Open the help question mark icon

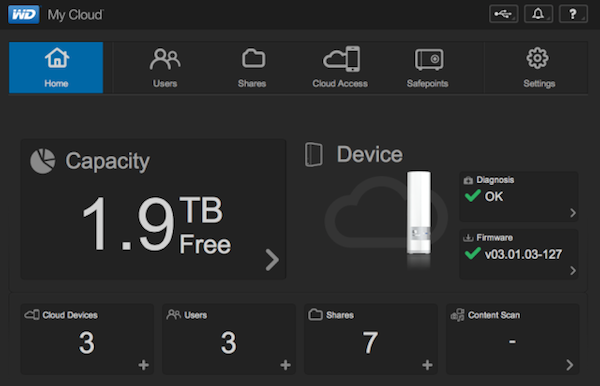[x=573, y=14]
